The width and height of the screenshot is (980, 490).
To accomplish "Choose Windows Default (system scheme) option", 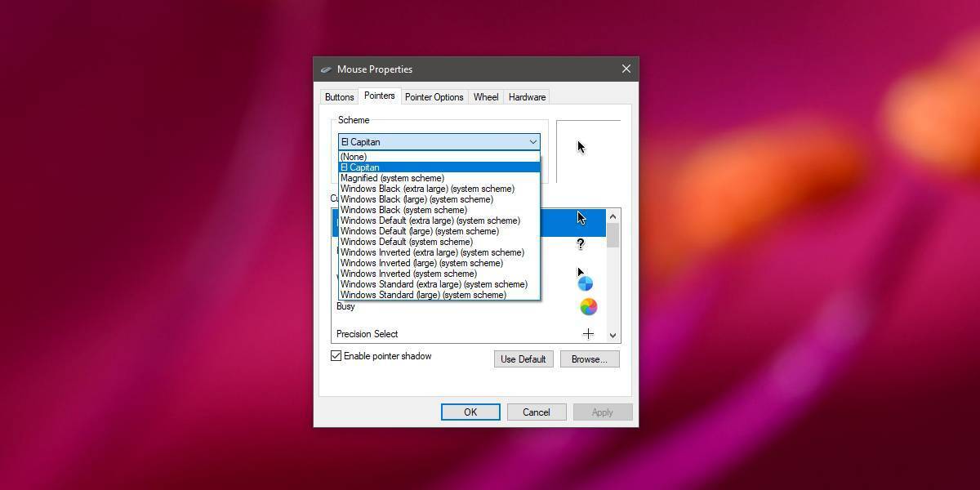I will pyautogui.click(x=439, y=242).
